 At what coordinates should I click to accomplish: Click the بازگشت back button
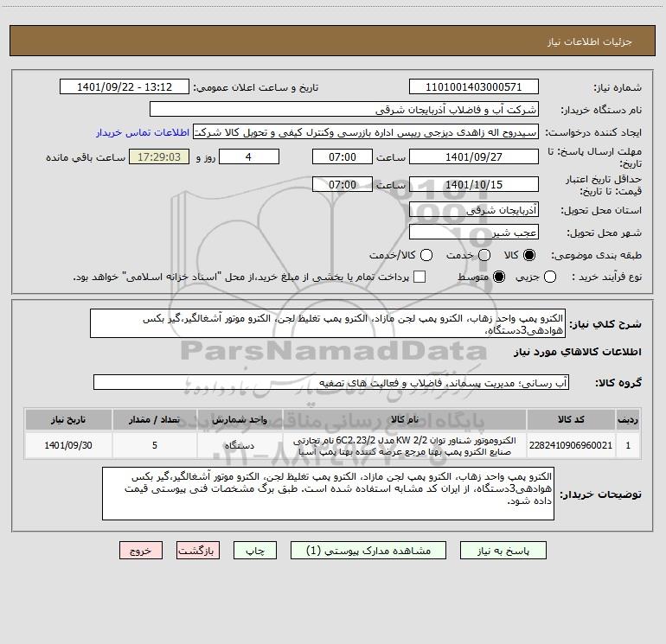point(198,551)
